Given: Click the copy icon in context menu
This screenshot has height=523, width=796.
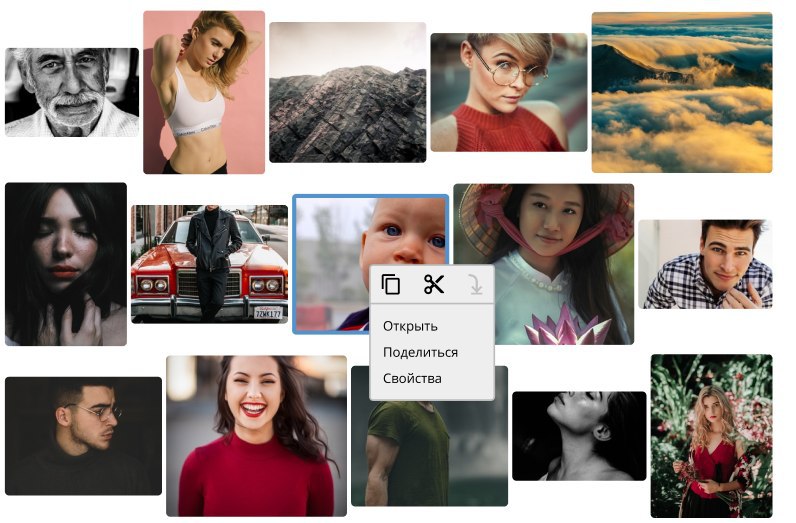Looking at the screenshot, I should pyautogui.click(x=390, y=284).
